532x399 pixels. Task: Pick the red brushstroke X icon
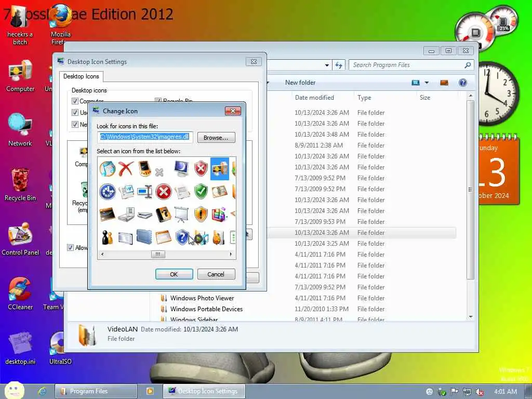126,169
